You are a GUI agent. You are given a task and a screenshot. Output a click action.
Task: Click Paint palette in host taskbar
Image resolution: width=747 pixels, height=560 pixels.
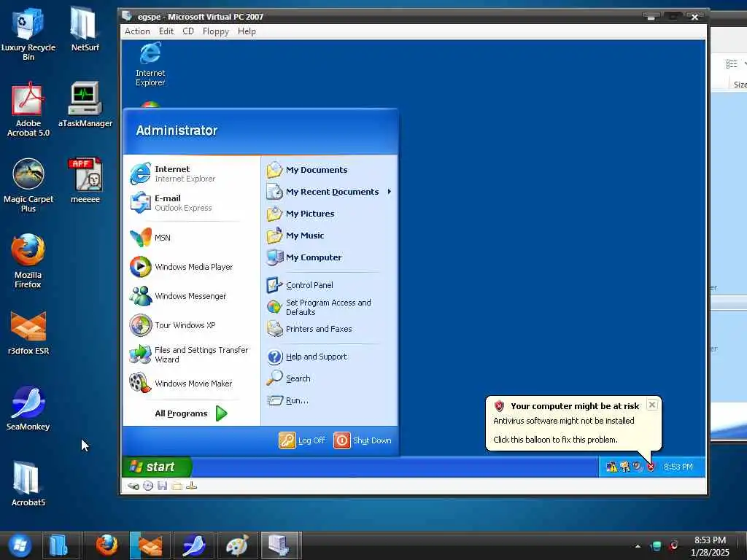tap(237, 545)
